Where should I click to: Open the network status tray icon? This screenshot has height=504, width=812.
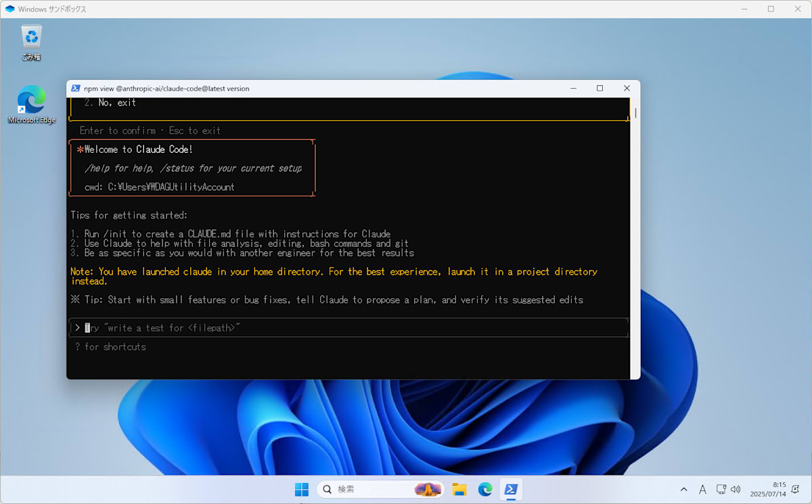click(x=721, y=489)
